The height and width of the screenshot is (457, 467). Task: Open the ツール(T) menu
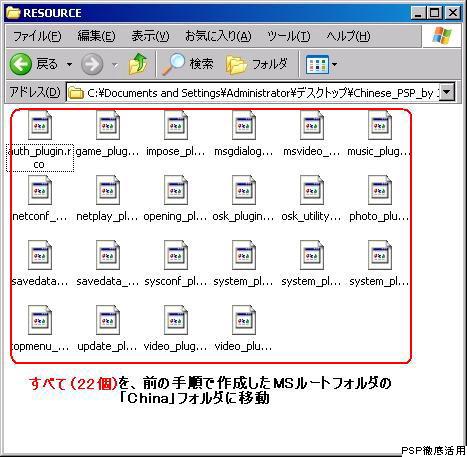(289, 36)
